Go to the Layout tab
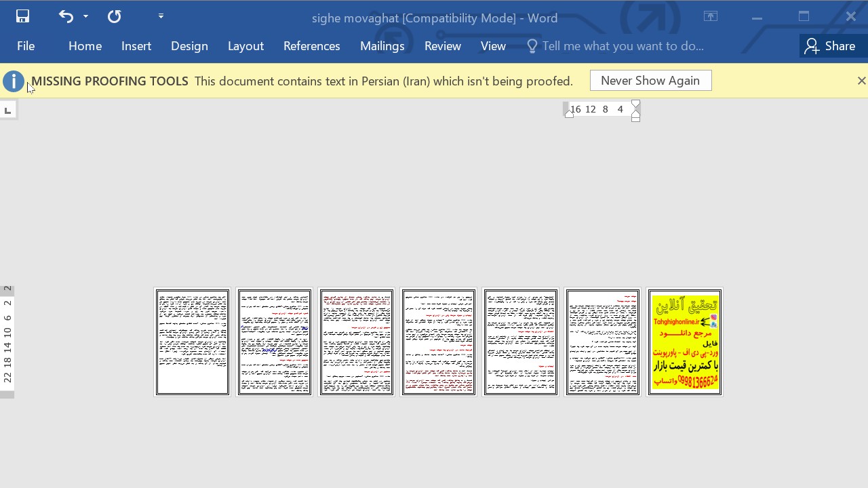Image resolution: width=868 pixels, height=488 pixels. click(x=245, y=46)
